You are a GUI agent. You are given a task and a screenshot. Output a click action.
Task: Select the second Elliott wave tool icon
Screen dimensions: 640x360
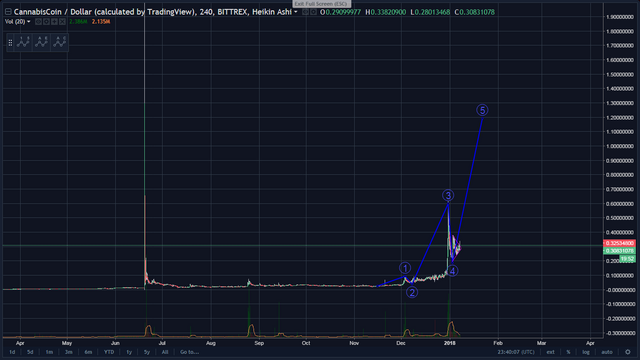pos(41,42)
